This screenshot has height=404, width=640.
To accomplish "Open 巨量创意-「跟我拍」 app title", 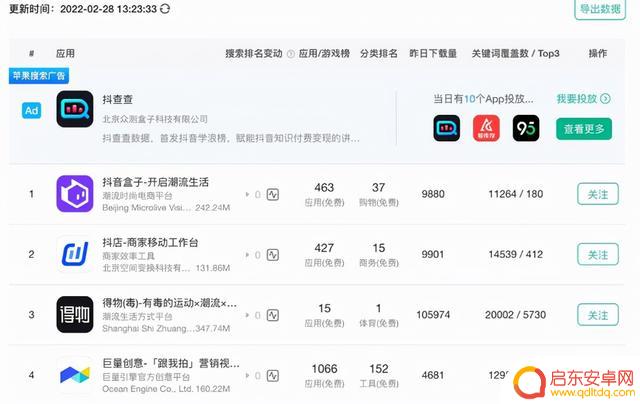I will [171, 363].
